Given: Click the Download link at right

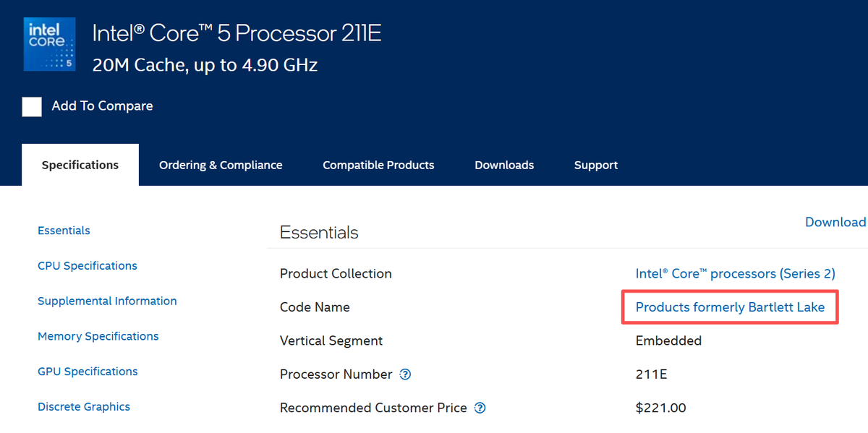Looking at the screenshot, I should click(x=835, y=222).
